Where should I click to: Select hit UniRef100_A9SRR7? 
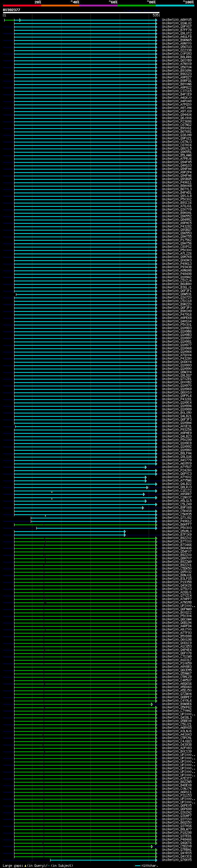(177, 494)
